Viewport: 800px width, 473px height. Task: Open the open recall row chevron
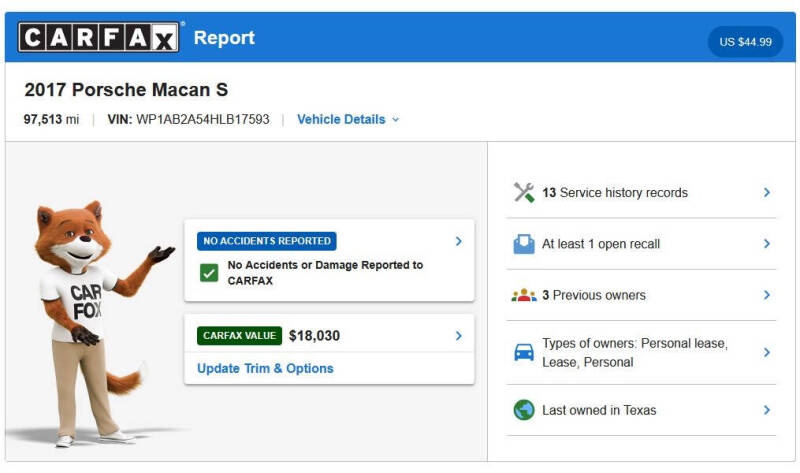tap(766, 244)
